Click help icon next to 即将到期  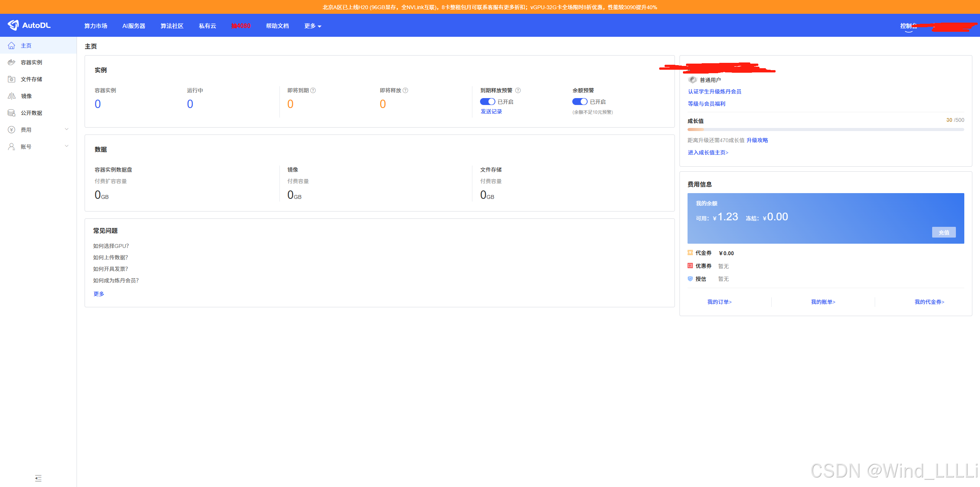point(313,90)
